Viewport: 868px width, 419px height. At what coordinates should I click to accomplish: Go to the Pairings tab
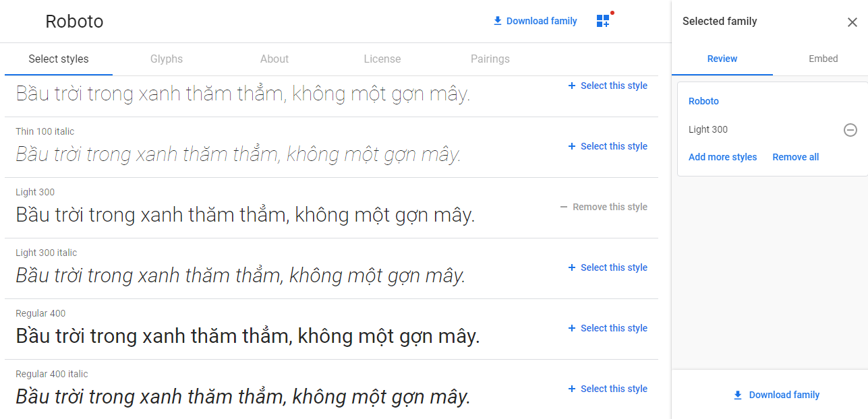pyautogui.click(x=490, y=59)
